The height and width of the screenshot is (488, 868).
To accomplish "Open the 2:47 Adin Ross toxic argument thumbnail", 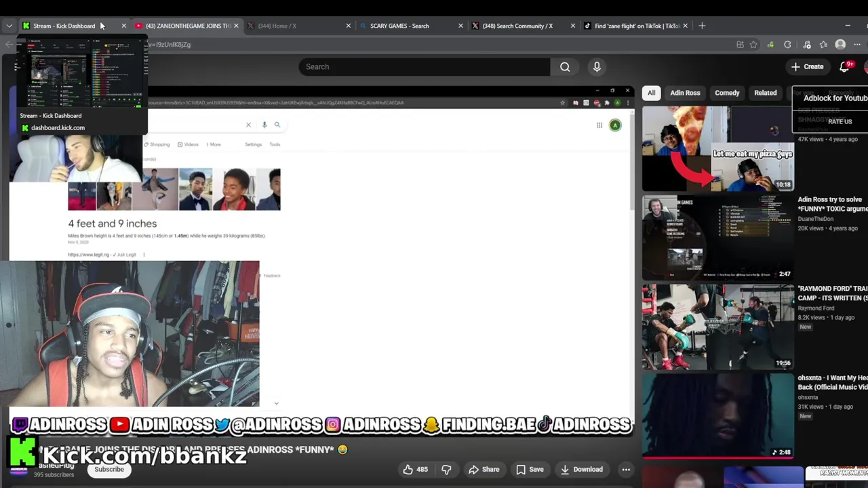I will coord(718,237).
